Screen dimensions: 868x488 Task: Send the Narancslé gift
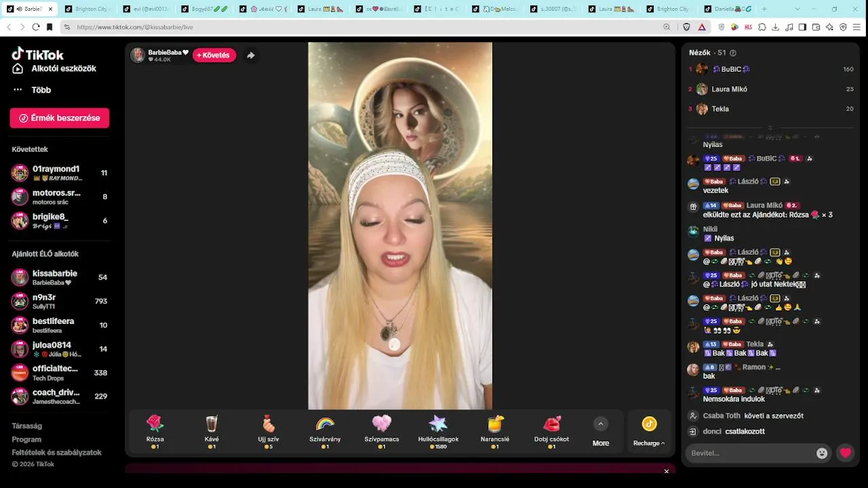pyautogui.click(x=495, y=432)
